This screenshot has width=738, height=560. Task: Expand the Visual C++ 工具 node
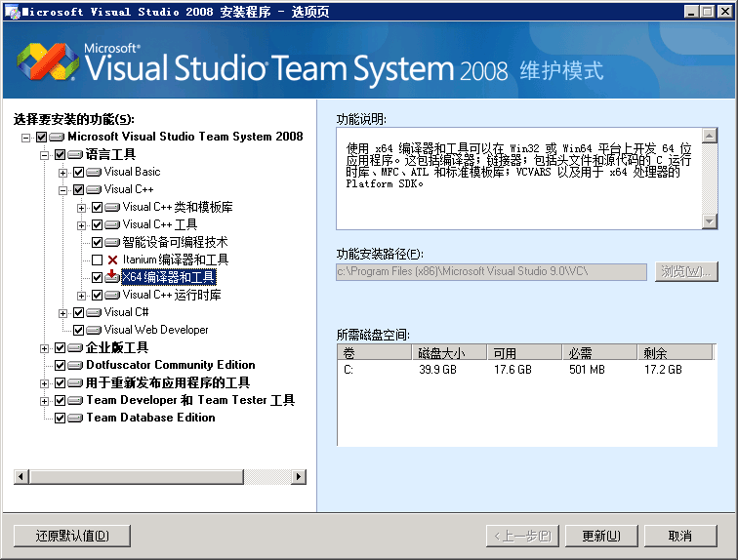[x=81, y=225]
